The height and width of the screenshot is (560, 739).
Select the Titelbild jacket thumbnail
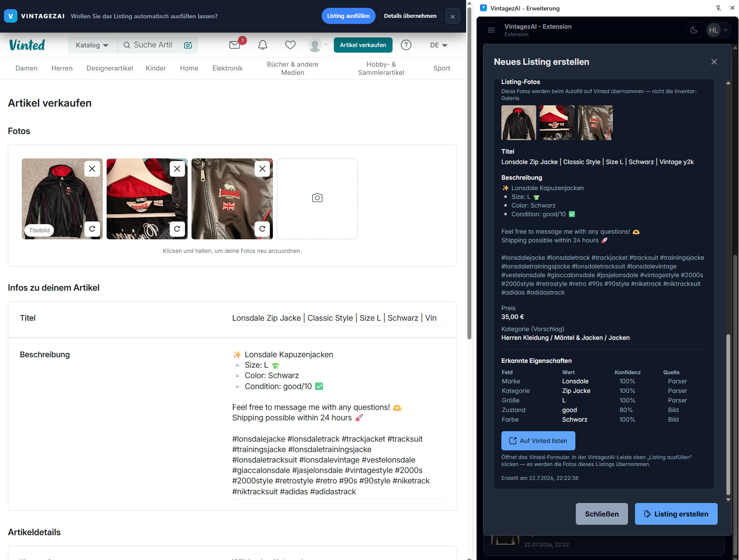point(62,198)
